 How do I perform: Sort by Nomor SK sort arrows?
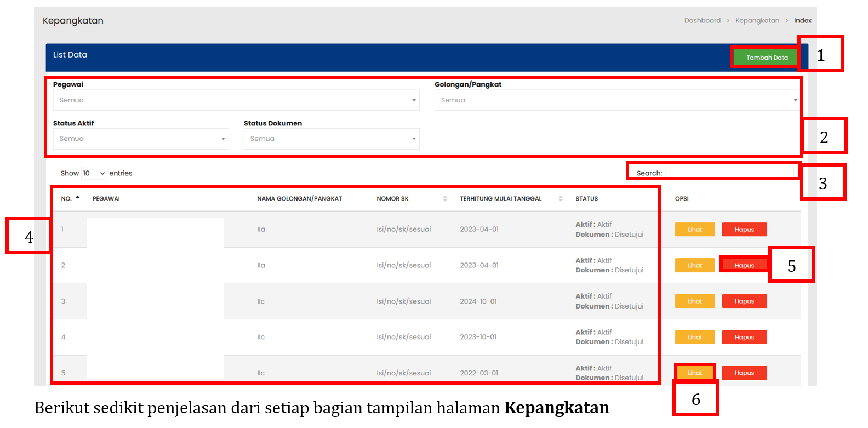tap(445, 198)
